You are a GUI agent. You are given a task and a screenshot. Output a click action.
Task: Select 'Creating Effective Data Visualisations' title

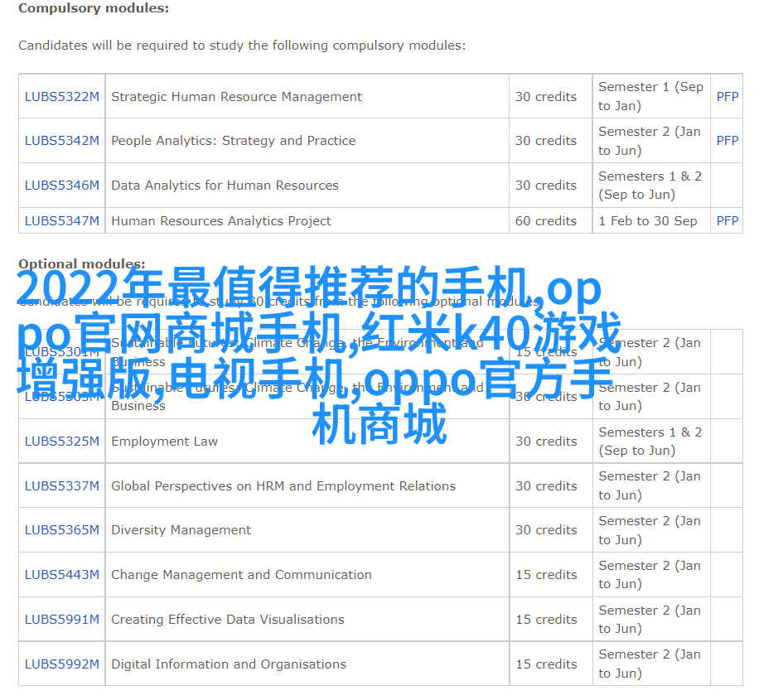coord(228,620)
